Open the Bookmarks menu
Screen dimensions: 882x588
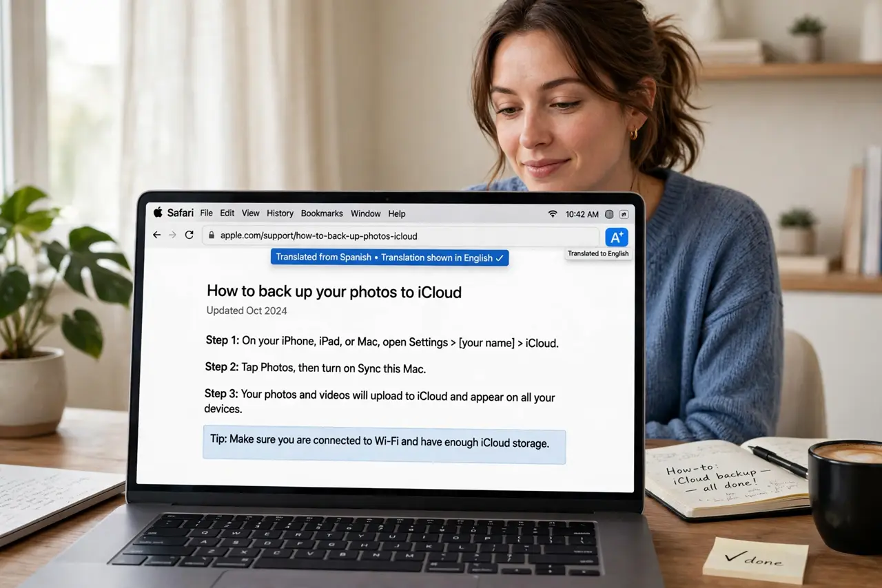[x=322, y=213]
